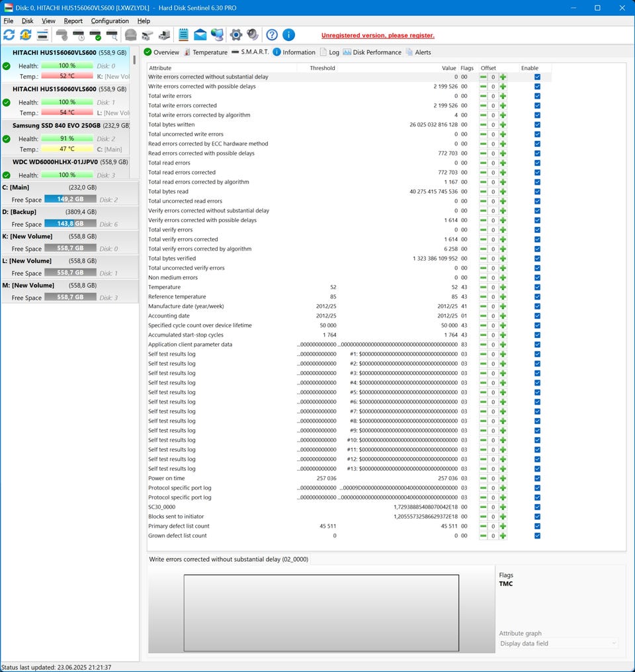Image resolution: width=635 pixels, height=672 pixels.
Task: Toggle Enable checkbox for Total write errors
Action: click(537, 96)
